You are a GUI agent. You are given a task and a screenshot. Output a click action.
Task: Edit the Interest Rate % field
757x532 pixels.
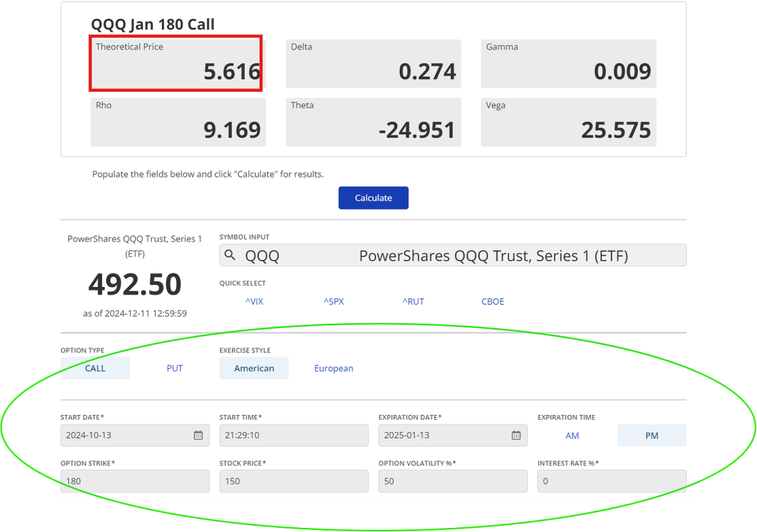[611, 480]
